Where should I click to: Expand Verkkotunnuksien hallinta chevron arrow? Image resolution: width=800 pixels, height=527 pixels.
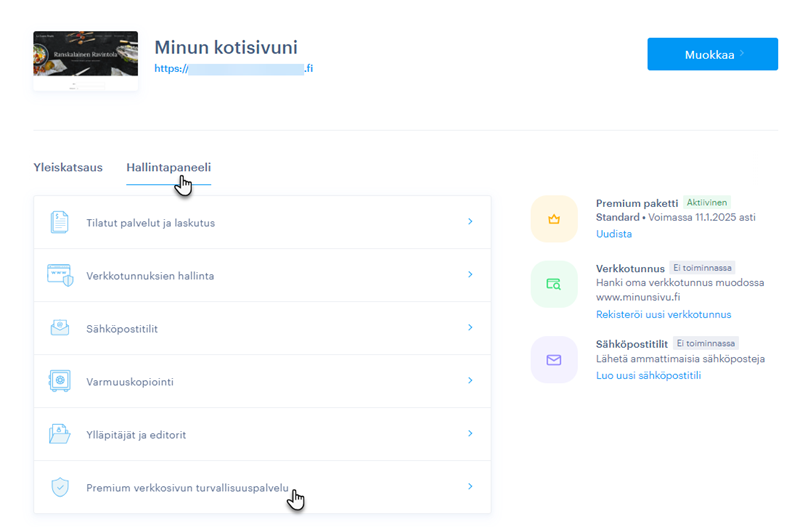click(x=470, y=275)
